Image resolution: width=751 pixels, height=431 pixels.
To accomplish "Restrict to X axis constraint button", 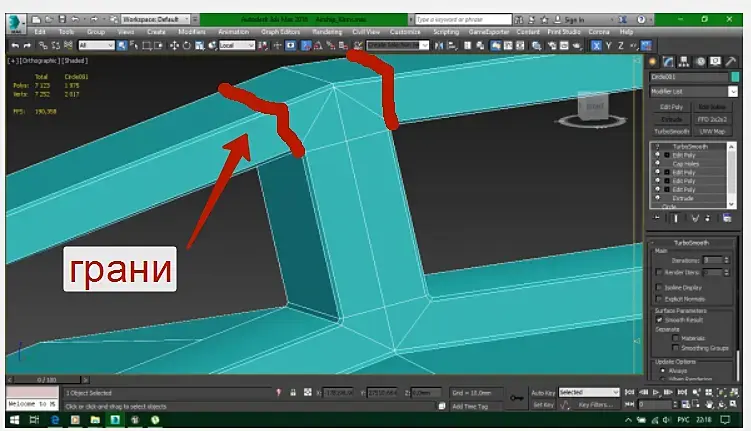I will coord(596,45).
